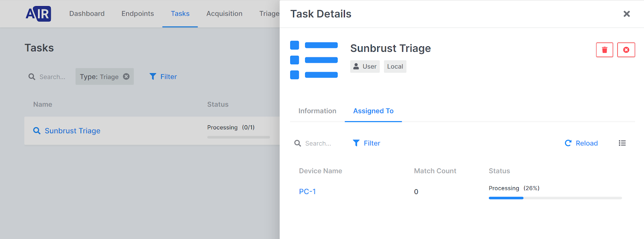Click the Tasks page search magnifier icon

tap(32, 77)
